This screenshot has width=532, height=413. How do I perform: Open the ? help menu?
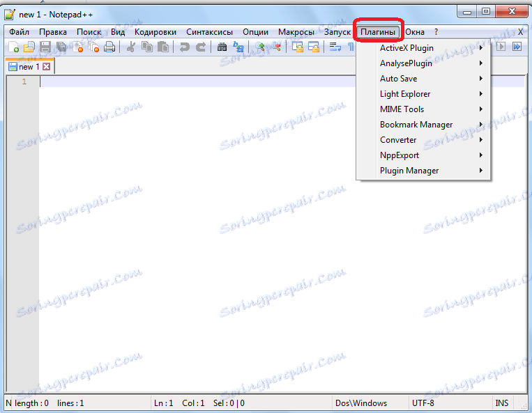(x=436, y=32)
